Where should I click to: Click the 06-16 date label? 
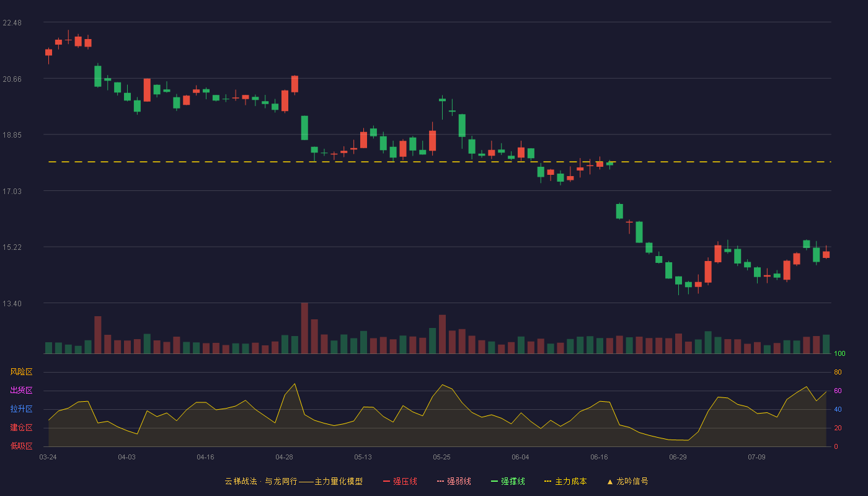(599, 457)
